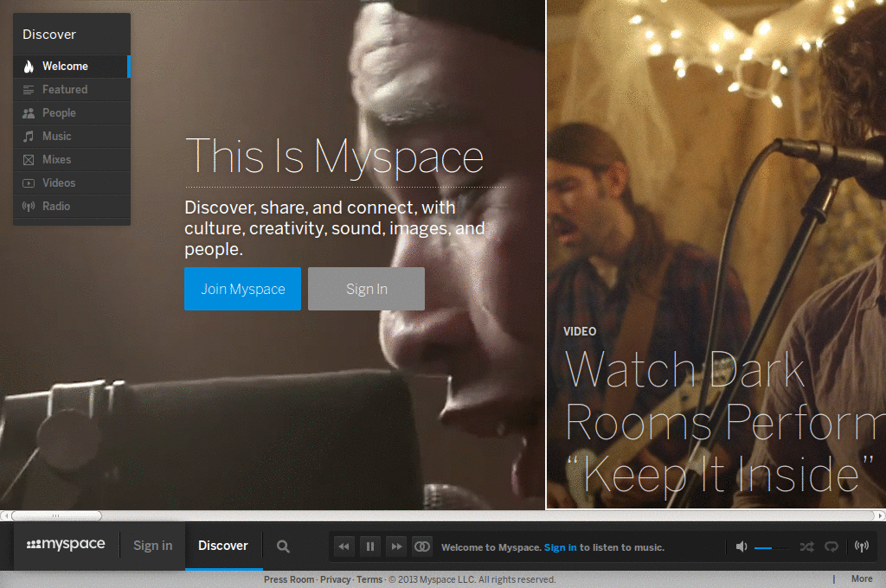Click the gray Sign In button
886x588 pixels.
[x=366, y=289]
